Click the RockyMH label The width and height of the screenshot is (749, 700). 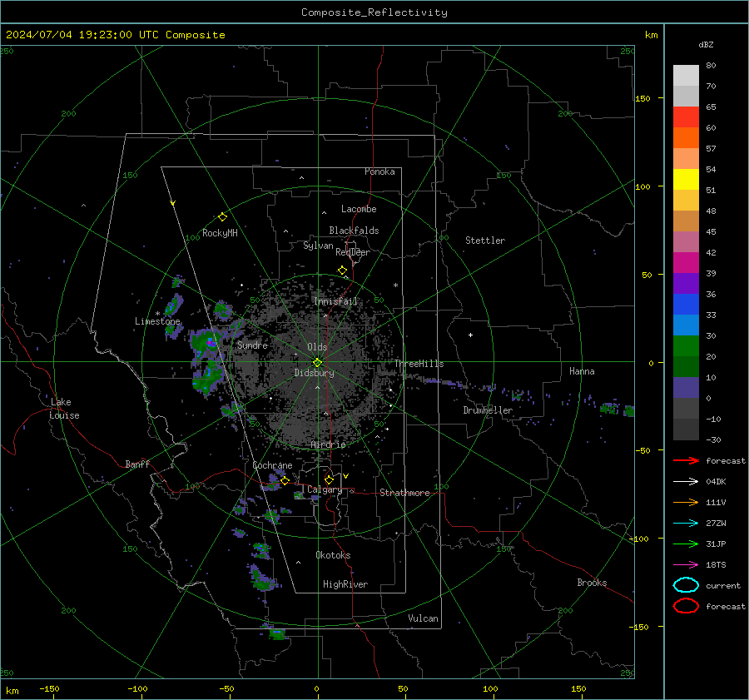coord(220,233)
